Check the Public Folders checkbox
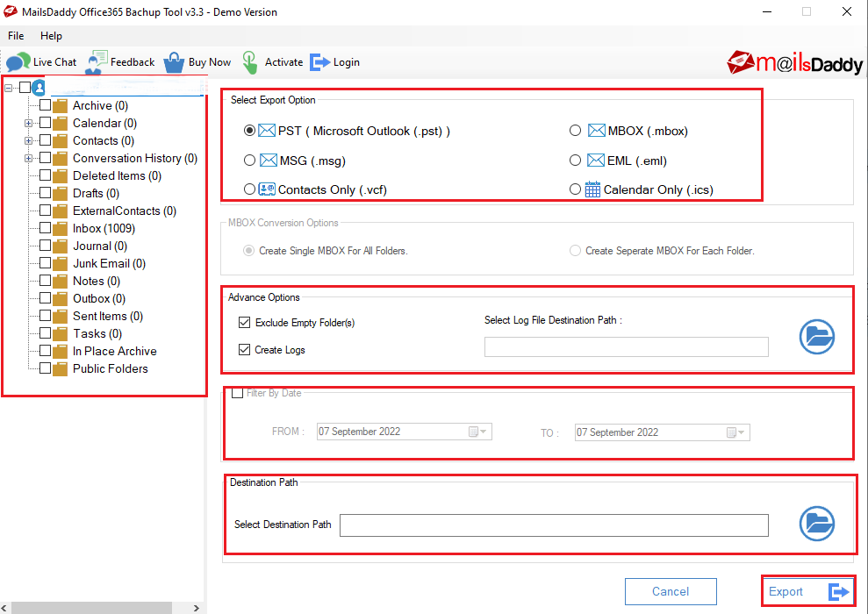Viewport: 868px width, 614px height. (x=46, y=368)
